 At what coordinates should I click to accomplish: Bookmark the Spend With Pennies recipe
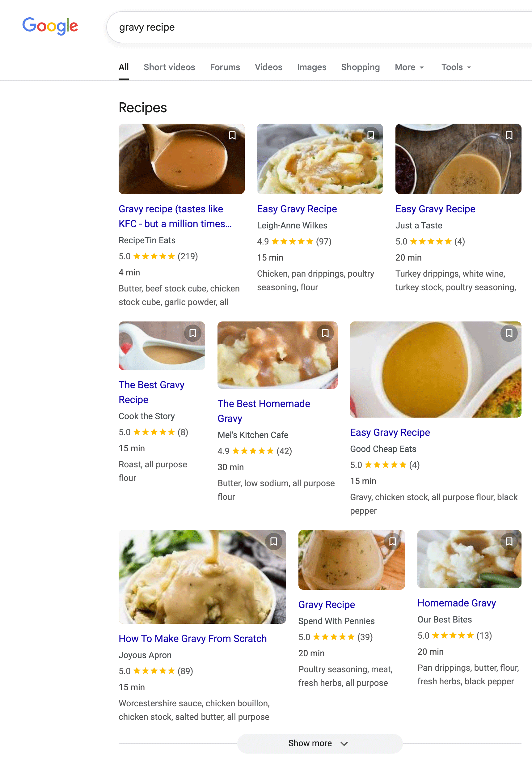point(393,541)
